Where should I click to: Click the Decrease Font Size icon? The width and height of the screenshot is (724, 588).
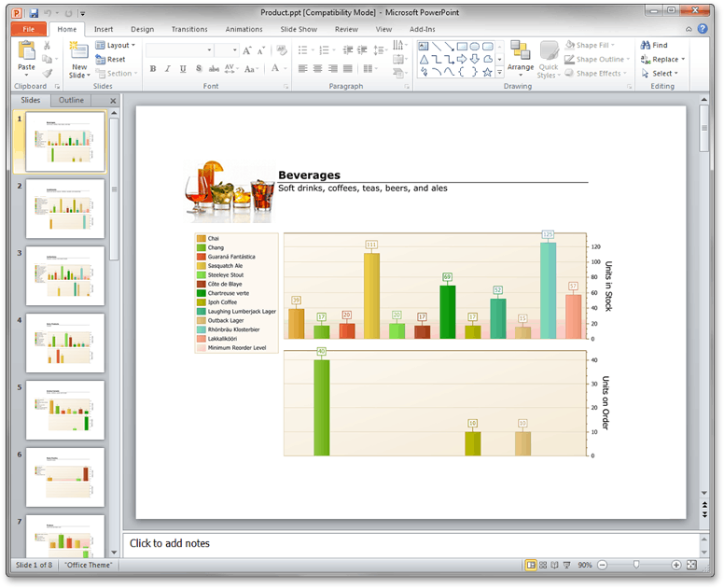click(261, 50)
